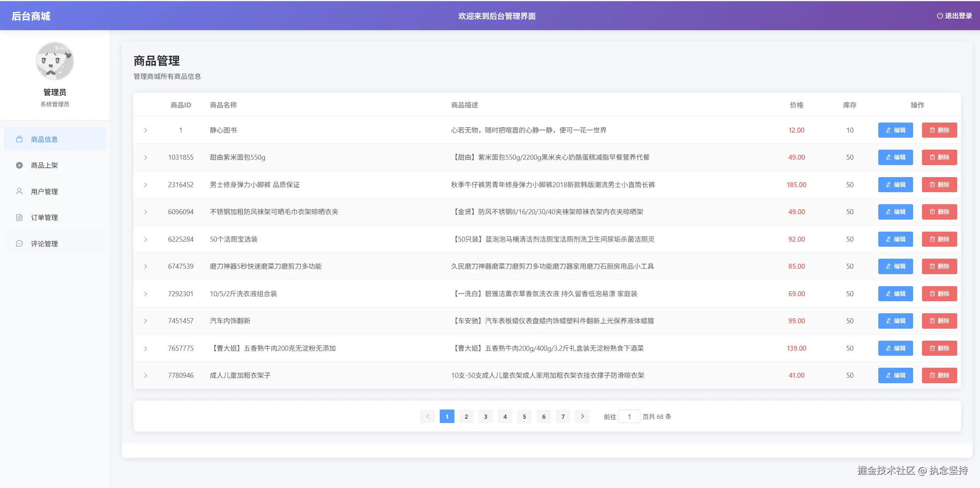Click the user icon beside 用户管理
980x488 pixels.
pyautogui.click(x=19, y=191)
